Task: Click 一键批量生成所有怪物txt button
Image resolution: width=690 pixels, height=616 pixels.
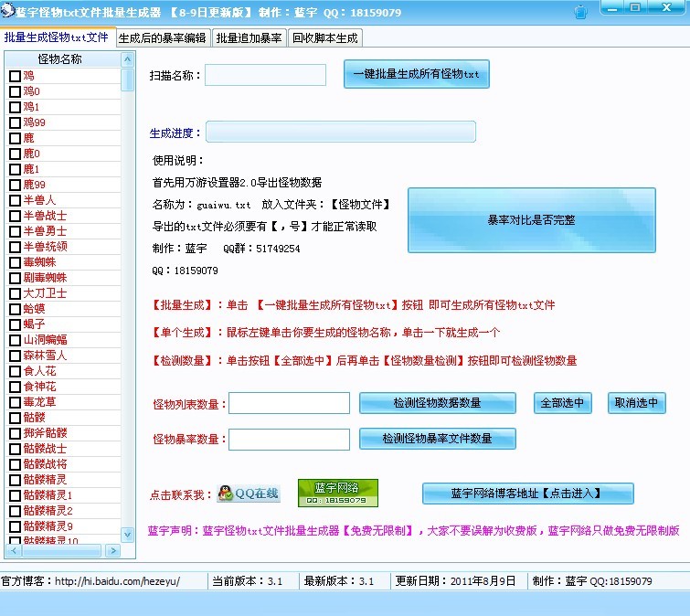Action: click(x=416, y=74)
